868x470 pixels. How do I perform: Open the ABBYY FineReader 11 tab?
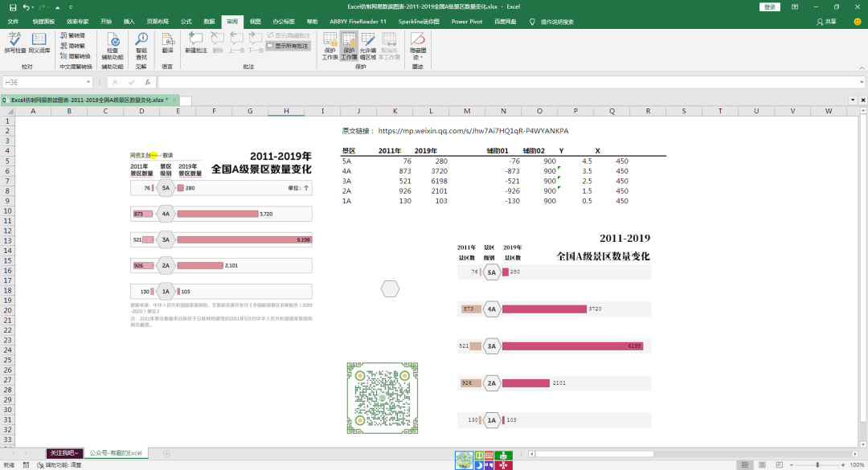tap(358, 22)
